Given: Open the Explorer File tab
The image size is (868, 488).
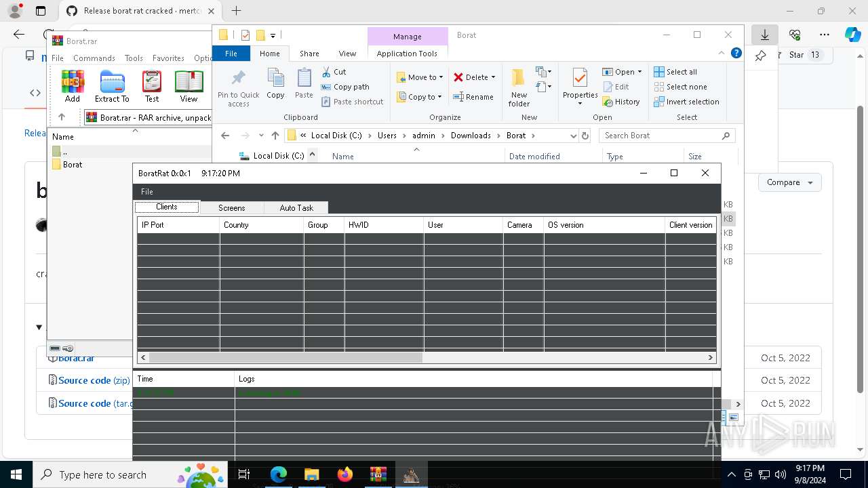Looking at the screenshot, I should pos(231,54).
